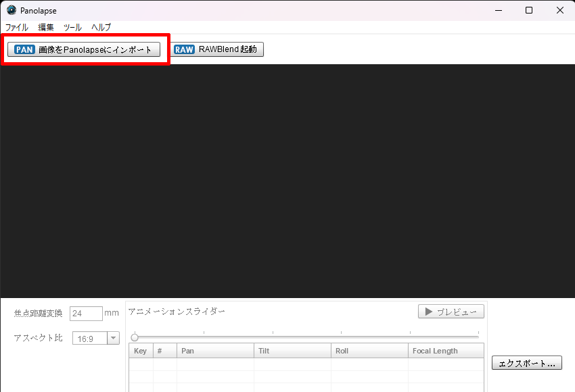Open the 編集 menu
Image resolution: width=575 pixels, height=392 pixels.
(46, 28)
